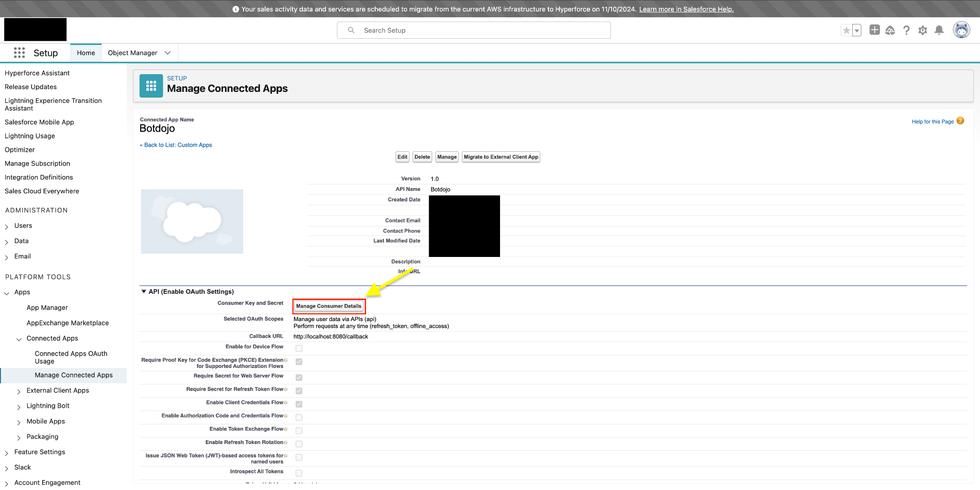
Task: Expand the Mobile Apps node
Action: click(x=19, y=422)
